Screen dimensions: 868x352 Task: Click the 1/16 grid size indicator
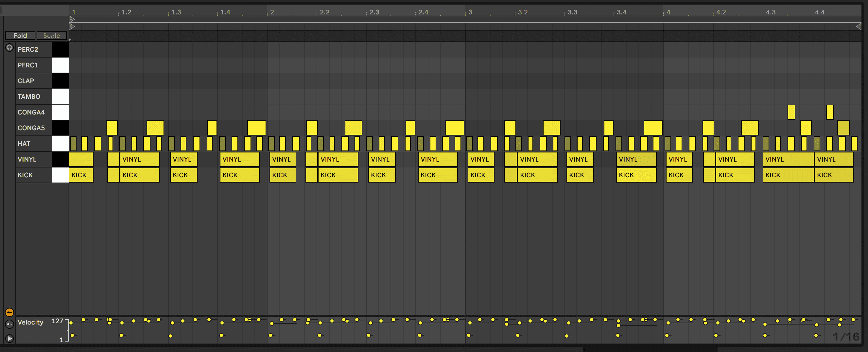[846, 337]
